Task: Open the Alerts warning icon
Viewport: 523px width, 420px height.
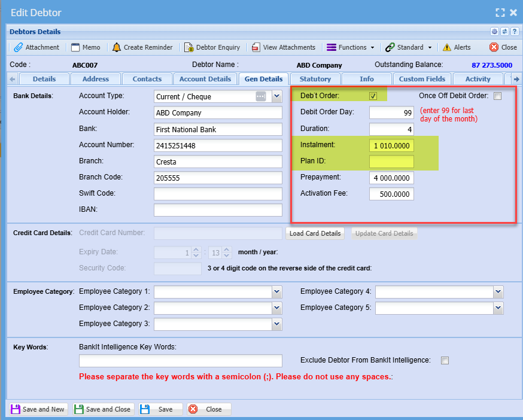Action: 447,47
